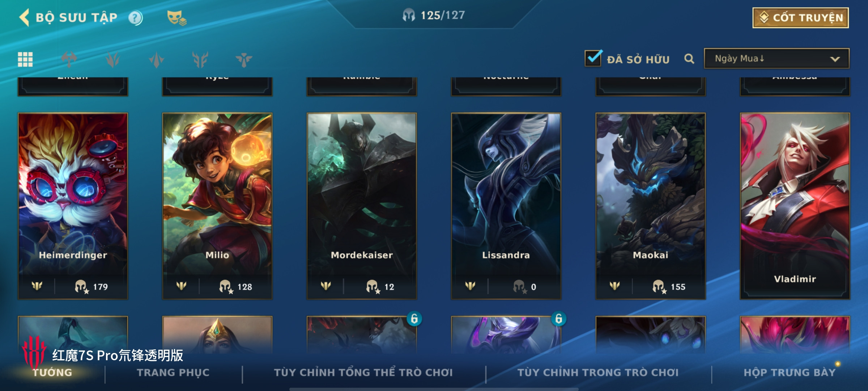Select the all-roles grid filter icon

[25, 59]
